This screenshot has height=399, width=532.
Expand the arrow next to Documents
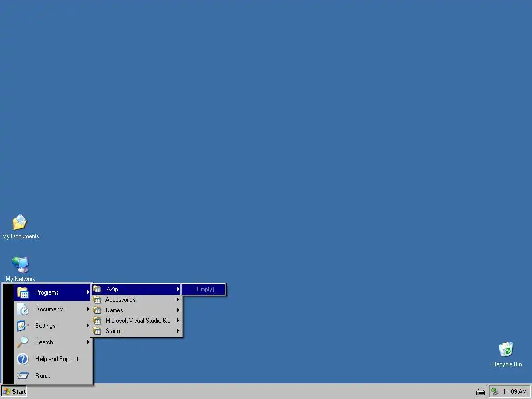click(x=88, y=309)
